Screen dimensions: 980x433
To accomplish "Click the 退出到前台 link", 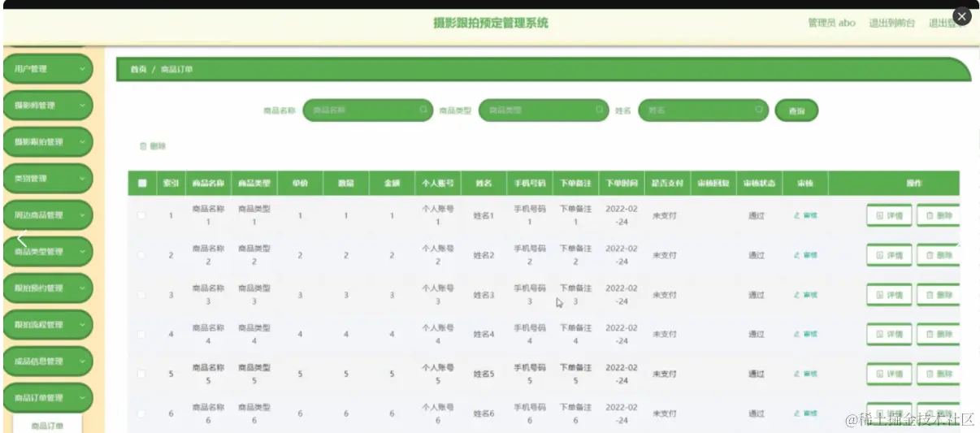I will point(891,23).
